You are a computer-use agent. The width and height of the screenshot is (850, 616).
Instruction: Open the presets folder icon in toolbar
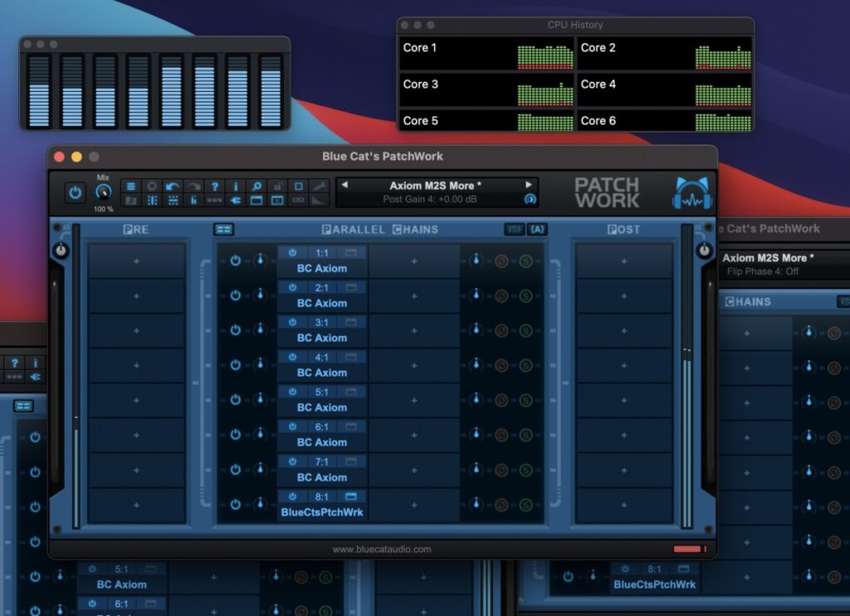(x=131, y=200)
